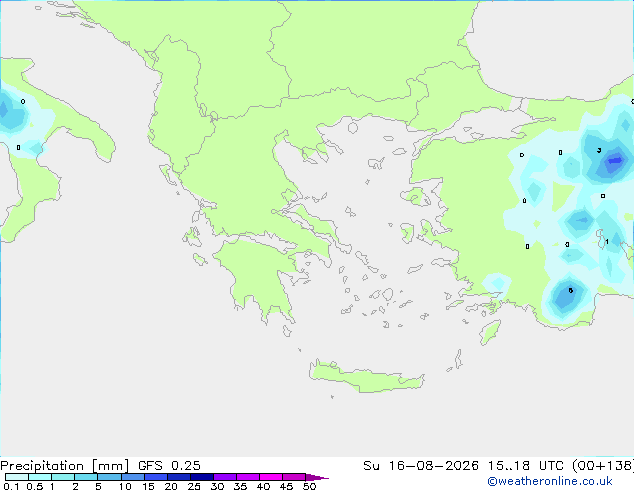Click the '15..18 UTC' time range text

click(x=526, y=466)
